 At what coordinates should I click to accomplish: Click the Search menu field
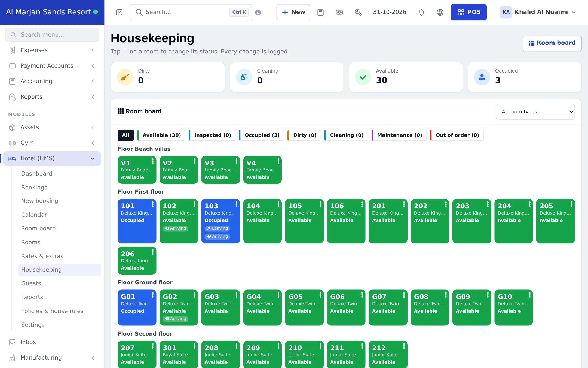coord(52,35)
